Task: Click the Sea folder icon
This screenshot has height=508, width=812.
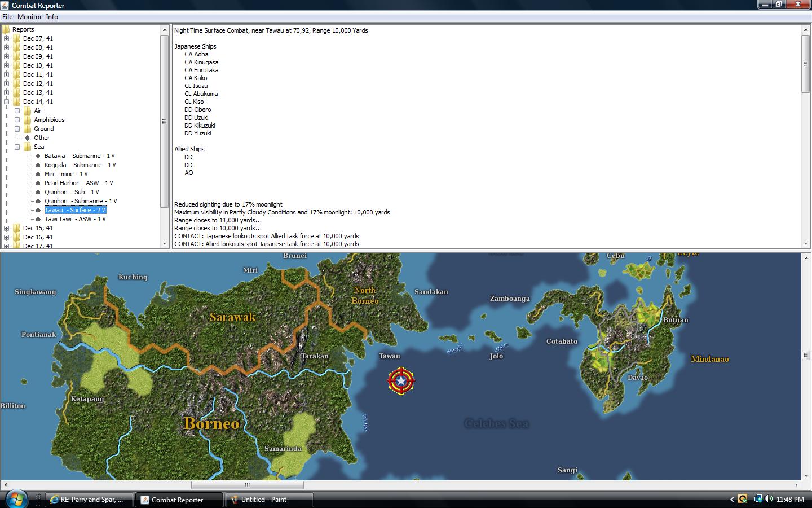Action: tap(27, 147)
